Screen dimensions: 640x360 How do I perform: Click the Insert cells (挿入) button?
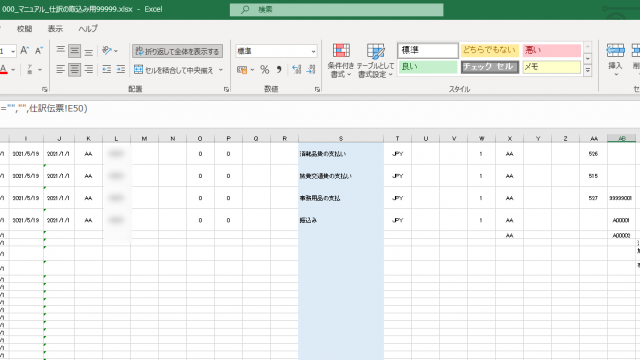tap(615, 60)
